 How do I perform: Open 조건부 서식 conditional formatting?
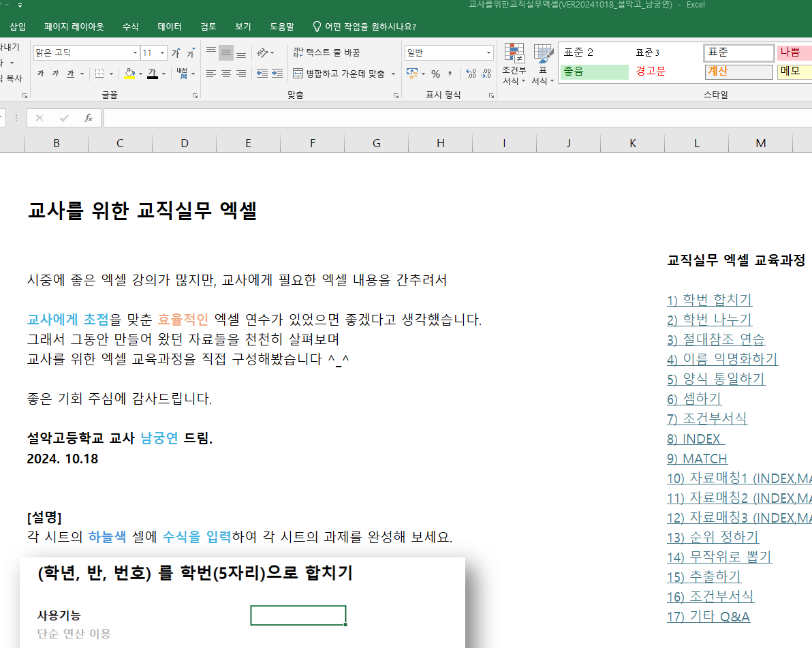coord(514,65)
